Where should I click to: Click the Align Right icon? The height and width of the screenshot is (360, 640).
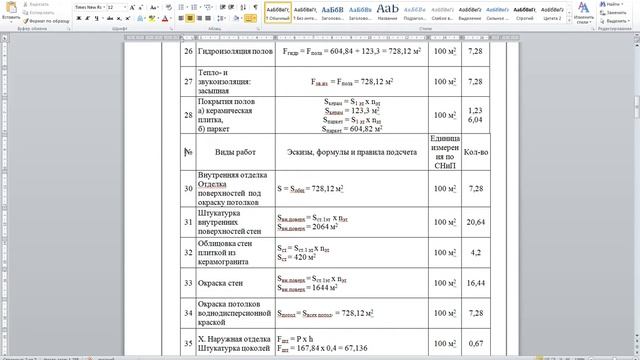tap(199, 18)
